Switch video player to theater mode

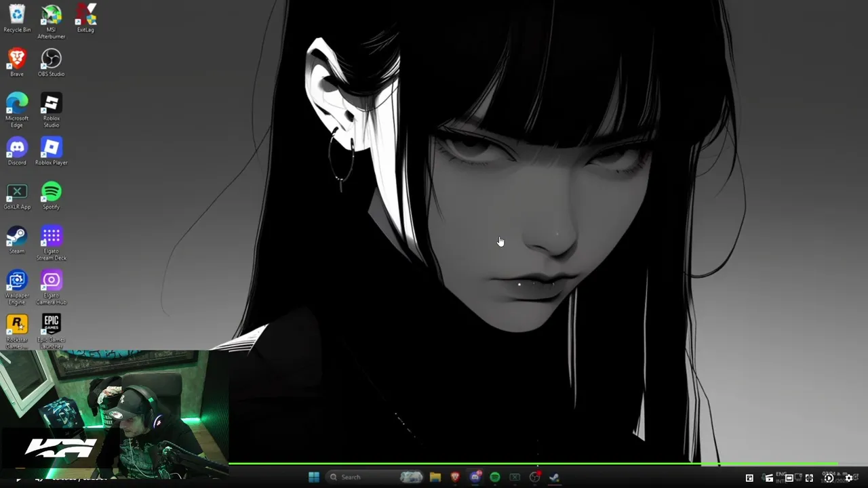coord(789,478)
